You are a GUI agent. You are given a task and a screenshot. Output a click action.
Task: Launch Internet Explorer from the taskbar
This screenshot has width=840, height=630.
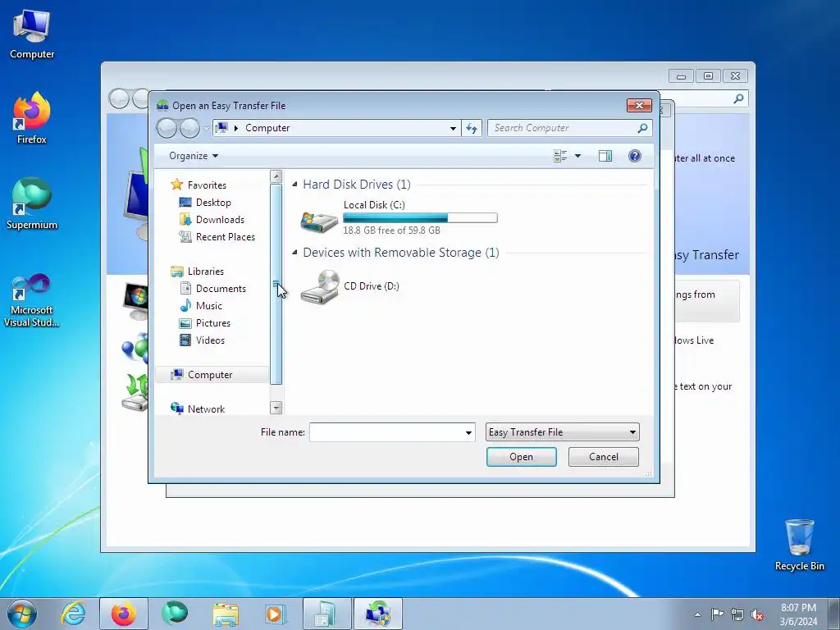(x=73, y=614)
